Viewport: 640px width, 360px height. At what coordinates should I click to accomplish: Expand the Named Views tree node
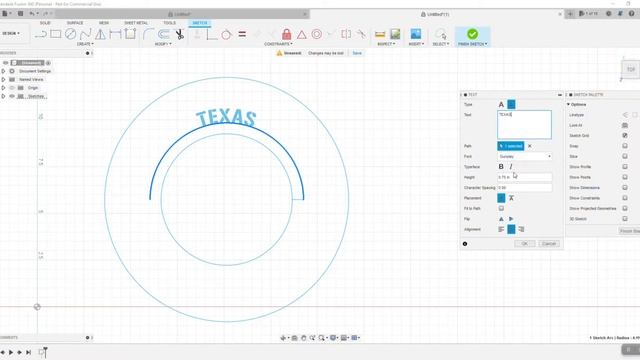tap(3, 80)
